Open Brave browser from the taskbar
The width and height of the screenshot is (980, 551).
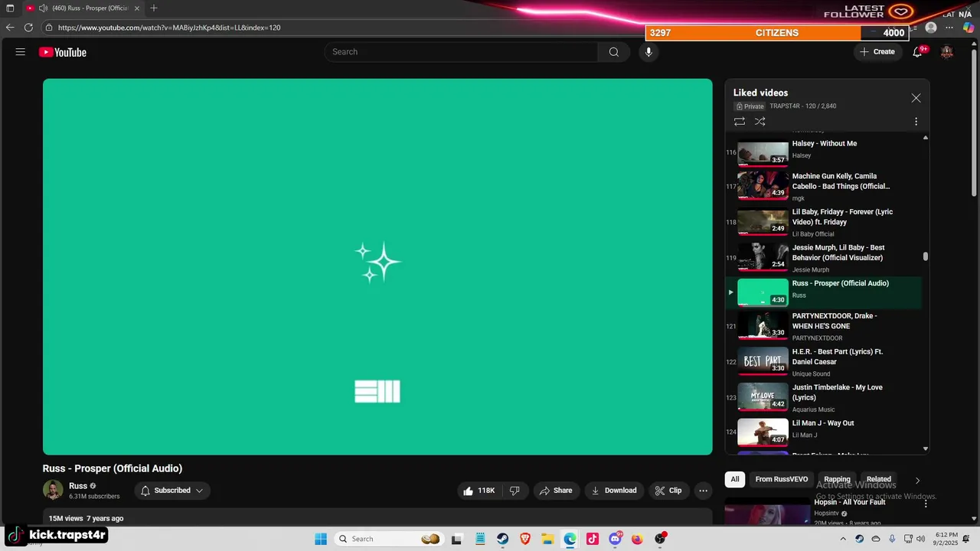point(525,539)
